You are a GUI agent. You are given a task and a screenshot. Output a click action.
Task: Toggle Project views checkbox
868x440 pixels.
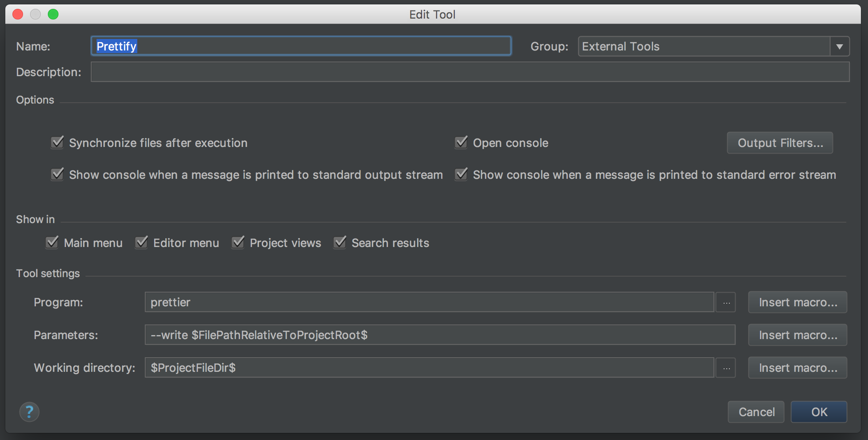(x=238, y=243)
